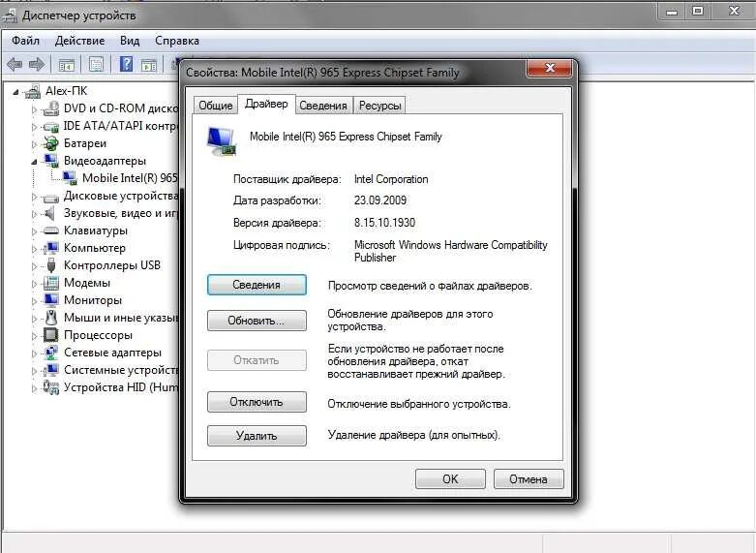The width and height of the screenshot is (756, 553).
Task: Collapse the Alex-ПК root node
Action: (16, 92)
